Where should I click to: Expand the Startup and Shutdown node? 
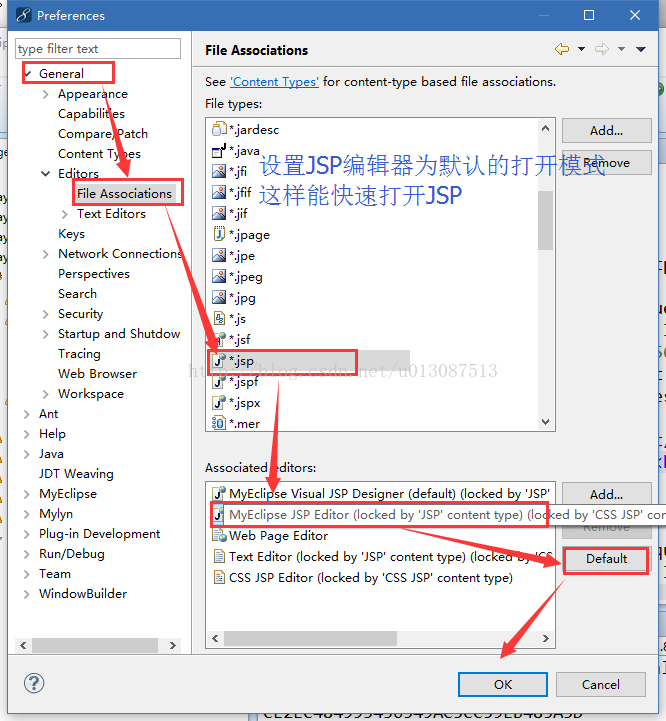(46, 334)
